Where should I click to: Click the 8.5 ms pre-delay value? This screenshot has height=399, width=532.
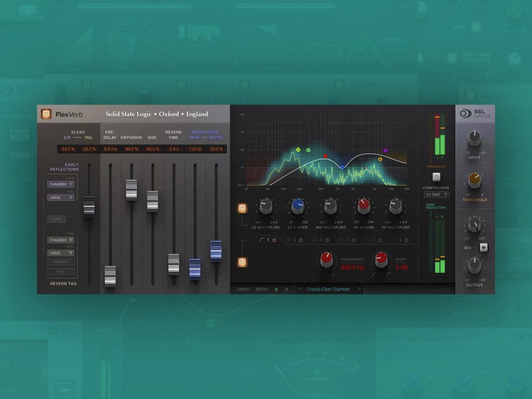click(x=111, y=149)
